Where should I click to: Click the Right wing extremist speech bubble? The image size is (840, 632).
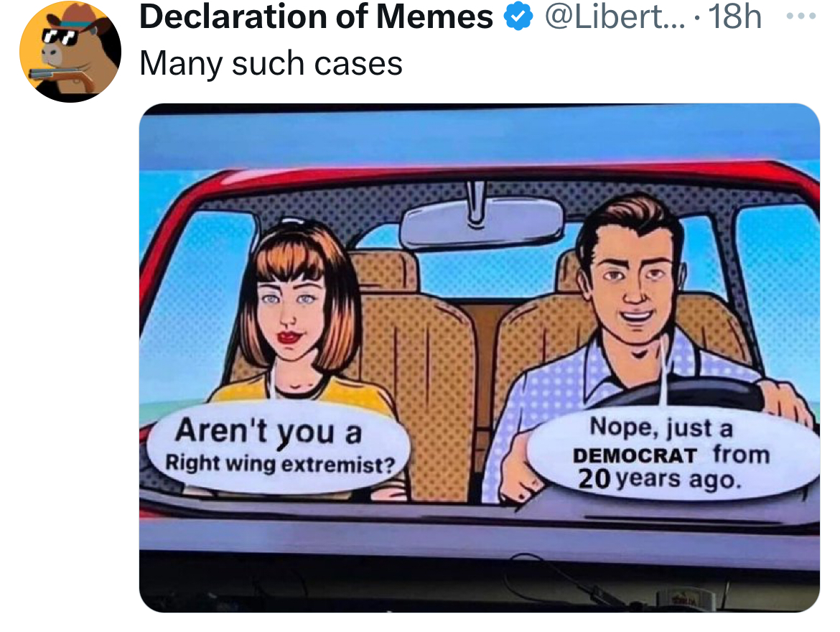pyautogui.click(x=278, y=446)
